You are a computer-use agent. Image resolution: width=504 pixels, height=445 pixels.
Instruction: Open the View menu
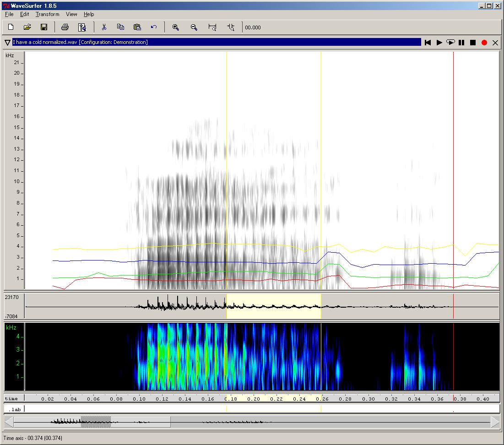pos(71,14)
